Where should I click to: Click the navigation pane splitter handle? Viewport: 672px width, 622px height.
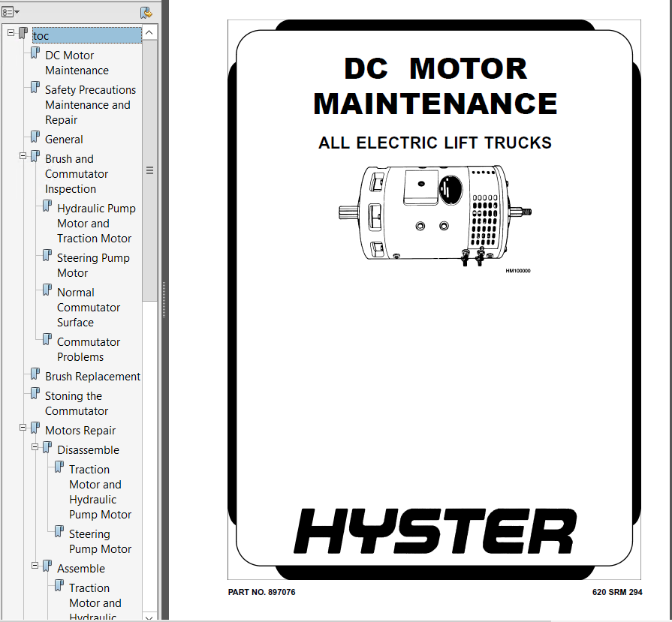pyautogui.click(x=164, y=299)
